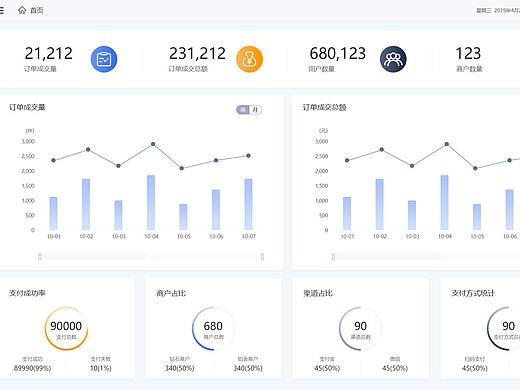Click 10-07 bar in 订单成交量 chart
The image size is (520, 390).
click(x=248, y=204)
